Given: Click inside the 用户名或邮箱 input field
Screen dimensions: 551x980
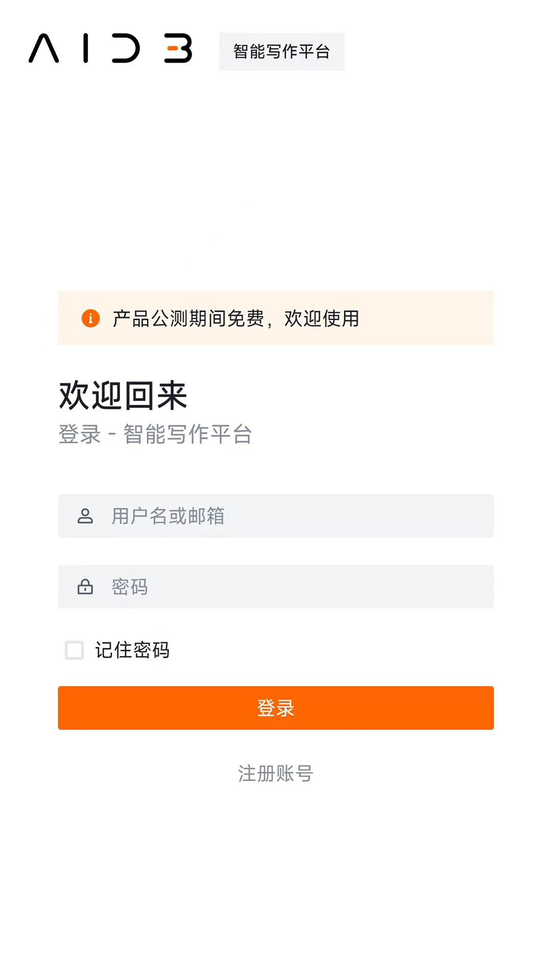Looking at the screenshot, I should point(275,516).
